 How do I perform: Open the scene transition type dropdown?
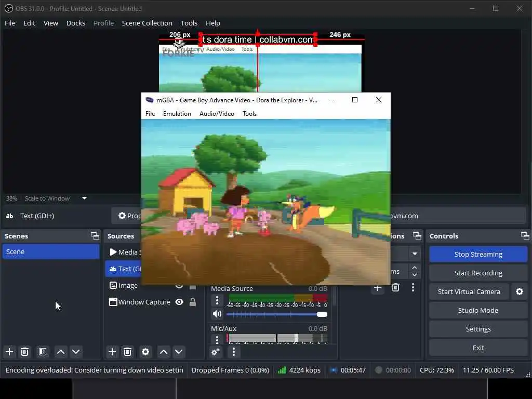(x=414, y=254)
